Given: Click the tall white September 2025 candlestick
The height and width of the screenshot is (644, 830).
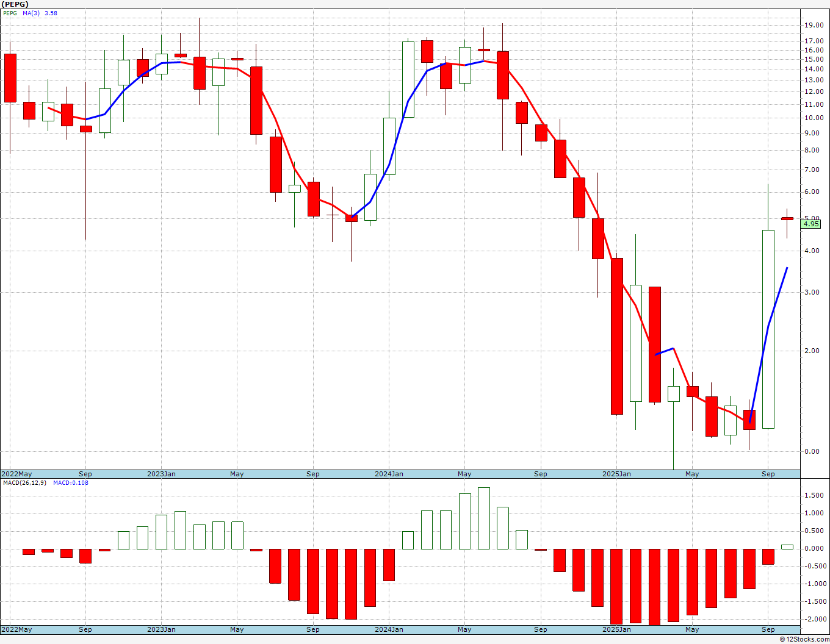Looking at the screenshot, I should tap(768, 329).
